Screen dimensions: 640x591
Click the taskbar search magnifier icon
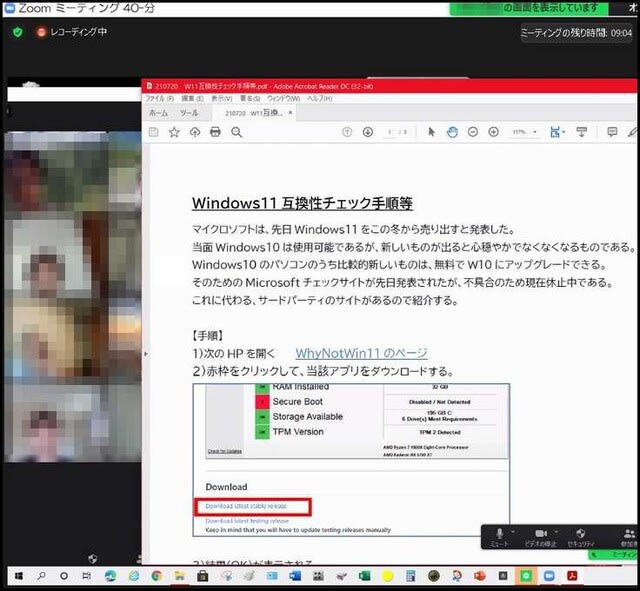41,576
